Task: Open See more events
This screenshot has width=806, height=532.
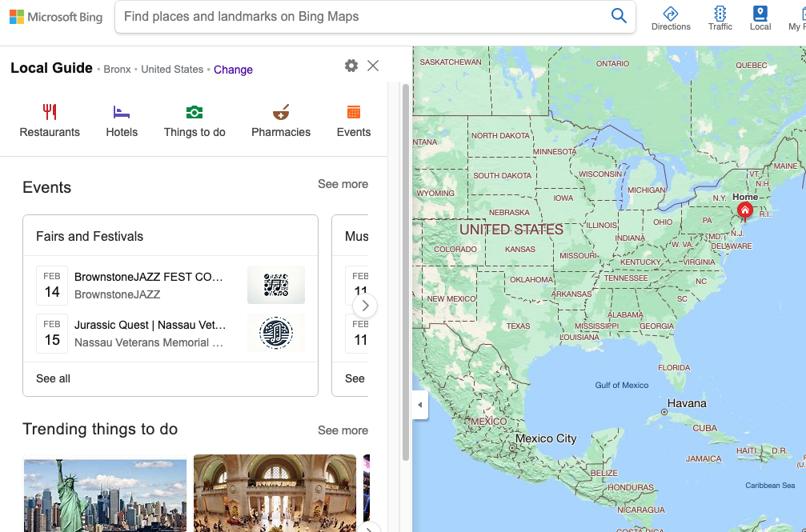Action: pyautogui.click(x=343, y=184)
